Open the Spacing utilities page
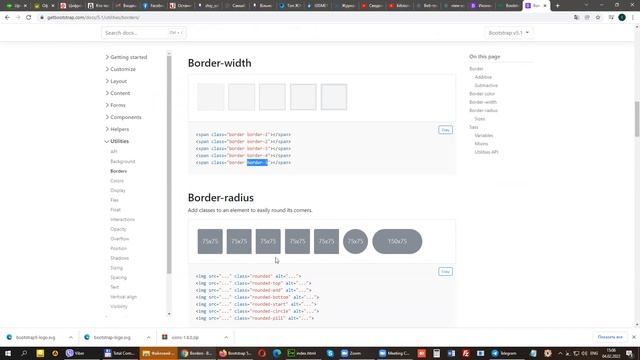 click(119, 278)
